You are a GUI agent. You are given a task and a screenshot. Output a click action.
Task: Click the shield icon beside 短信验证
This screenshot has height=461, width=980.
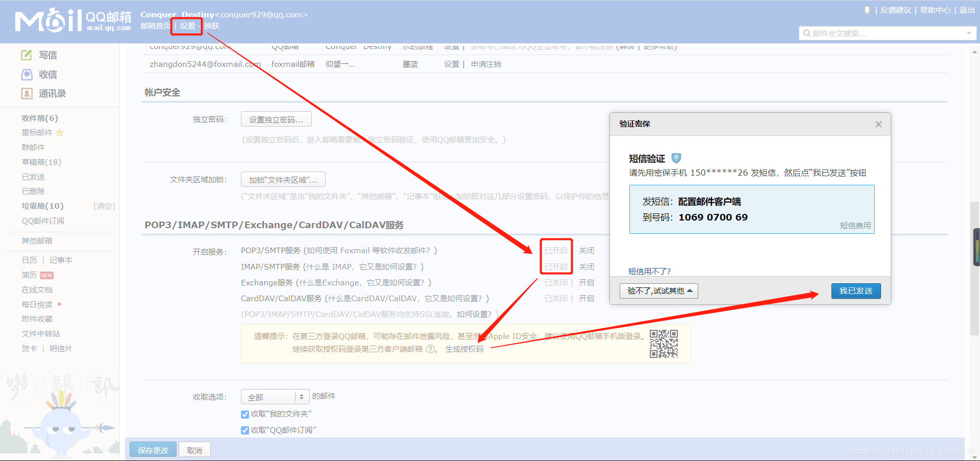[676, 158]
